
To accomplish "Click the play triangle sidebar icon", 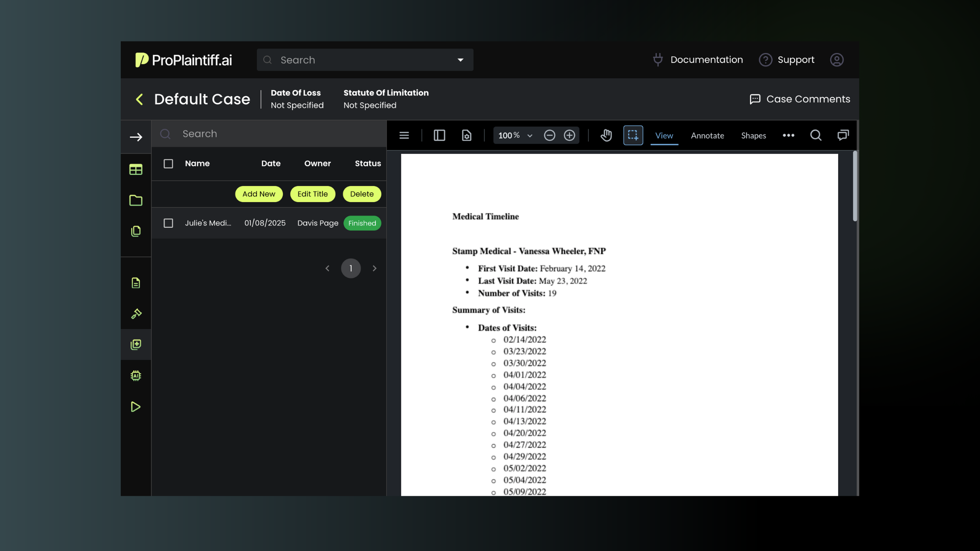I will click(x=136, y=407).
